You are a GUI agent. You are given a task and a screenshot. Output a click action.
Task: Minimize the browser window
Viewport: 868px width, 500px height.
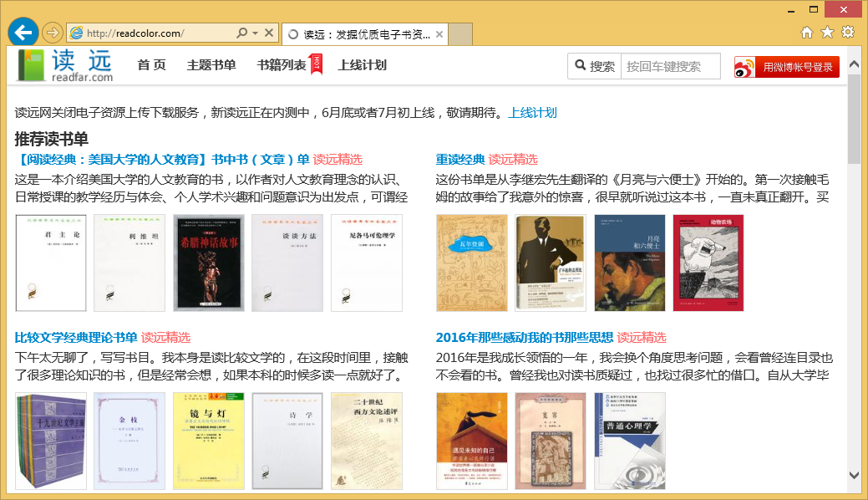coord(791,10)
